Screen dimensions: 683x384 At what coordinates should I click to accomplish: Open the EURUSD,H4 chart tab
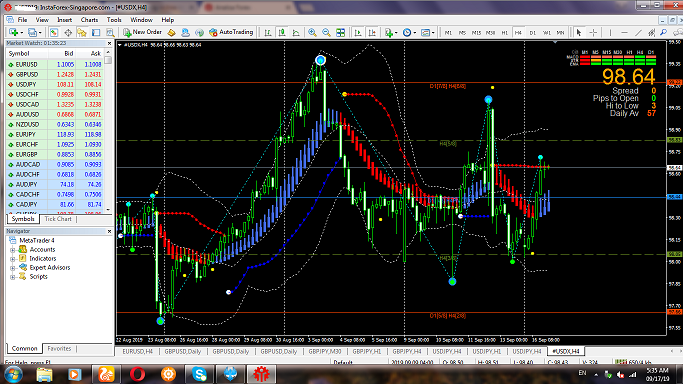137,351
